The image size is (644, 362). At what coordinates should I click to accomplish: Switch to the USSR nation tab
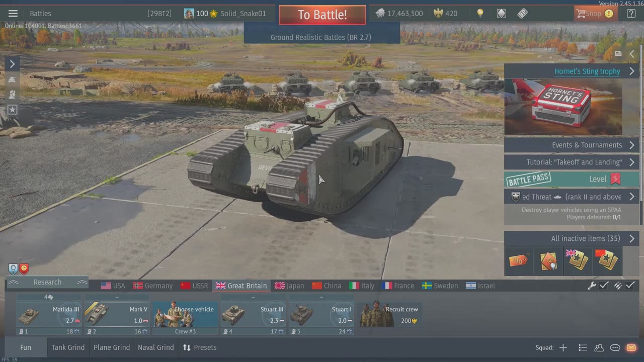(194, 286)
